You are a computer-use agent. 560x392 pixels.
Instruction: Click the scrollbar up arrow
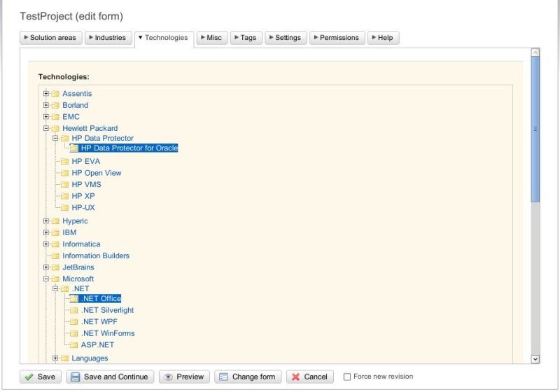click(x=535, y=52)
